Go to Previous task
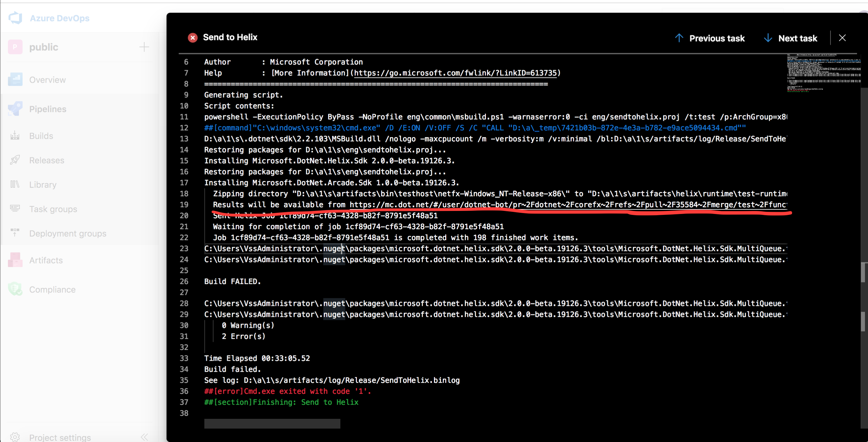Screen dimensions: 868x442 [x=710, y=38]
